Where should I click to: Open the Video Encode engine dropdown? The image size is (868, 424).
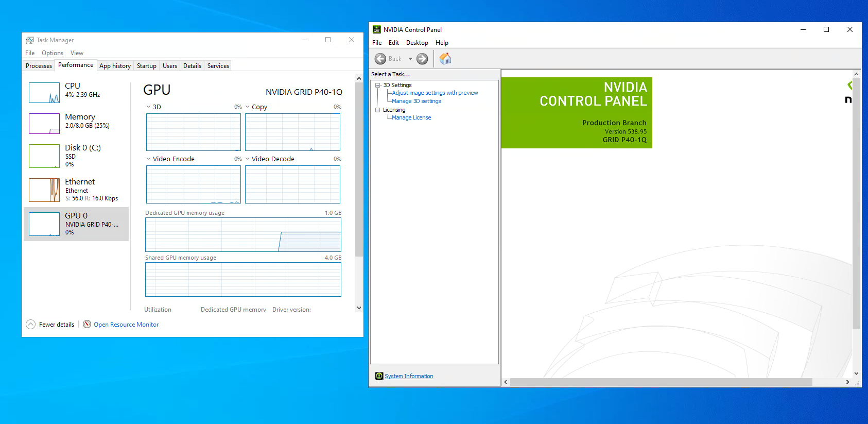pyautogui.click(x=148, y=159)
